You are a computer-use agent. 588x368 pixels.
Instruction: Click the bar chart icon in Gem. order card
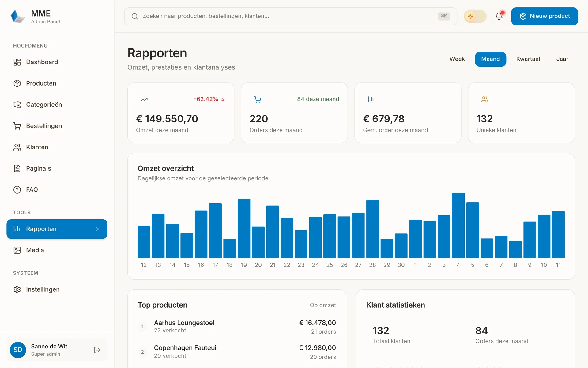pyautogui.click(x=371, y=99)
